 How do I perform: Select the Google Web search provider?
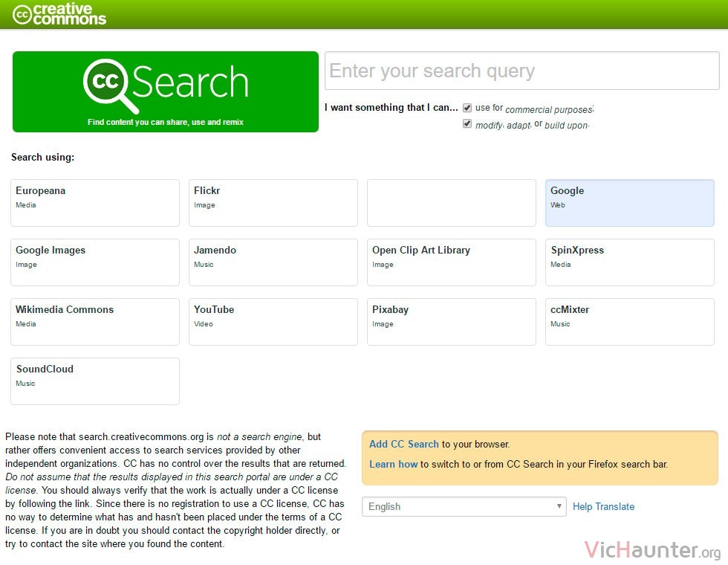point(630,203)
